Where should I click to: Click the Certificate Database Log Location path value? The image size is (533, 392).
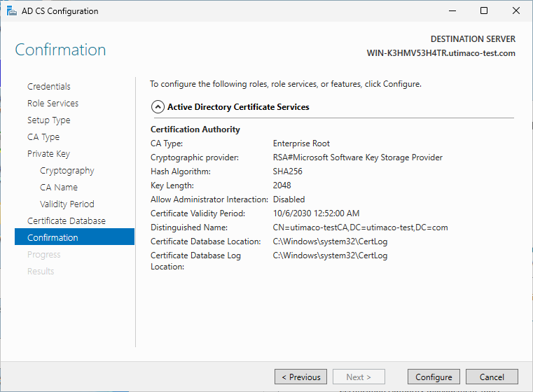330,255
